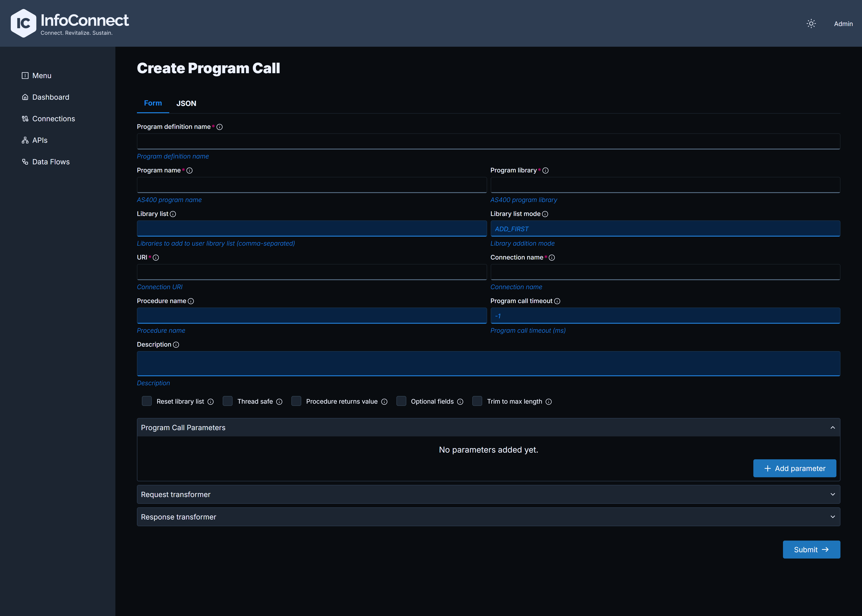Image resolution: width=862 pixels, height=616 pixels.
Task: Click info icon beside Trim to max length
Action: coord(548,402)
